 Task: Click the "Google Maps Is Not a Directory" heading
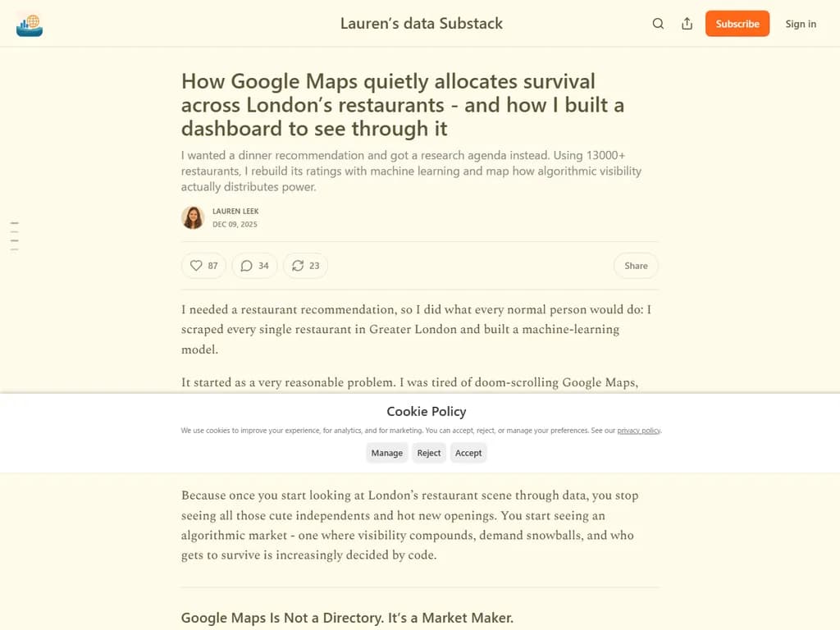click(347, 618)
